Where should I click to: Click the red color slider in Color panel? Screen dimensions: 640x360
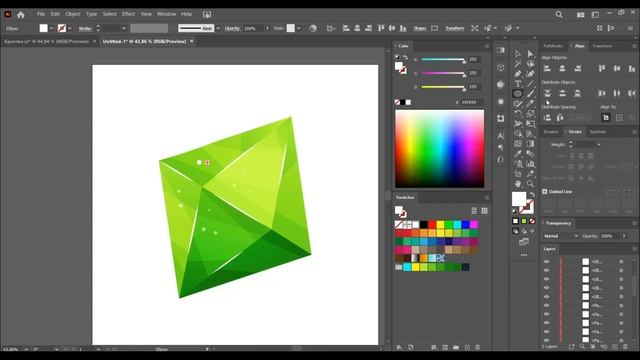pos(443,60)
